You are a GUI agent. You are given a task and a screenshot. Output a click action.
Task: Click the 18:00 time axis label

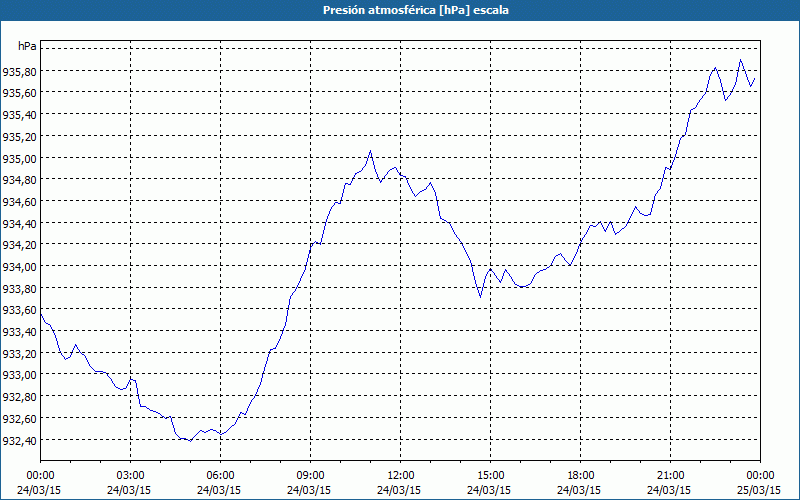click(x=581, y=476)
